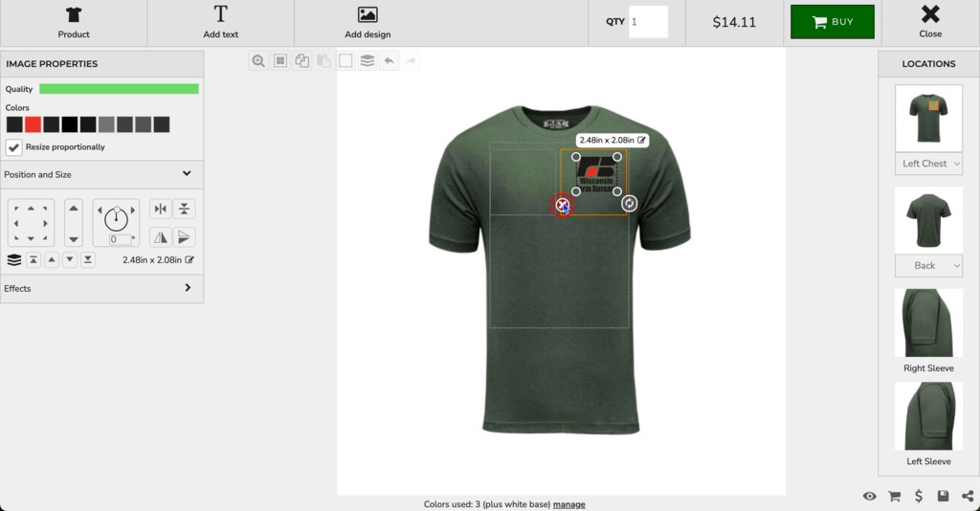Viewport: 980px width, 511px height.
Task: Bring the layer to front
Action: pos(33,260)
